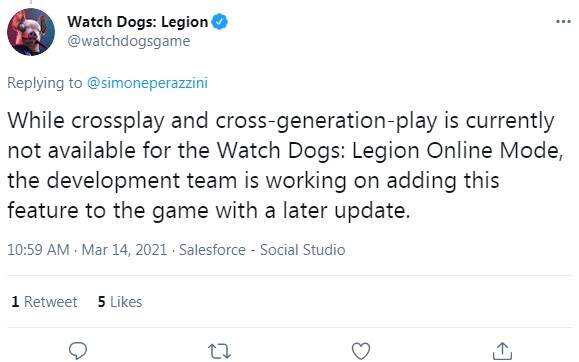579x362 pixels.
Task: Click the 10:59 AM timestamp
Action: point(38,250)
